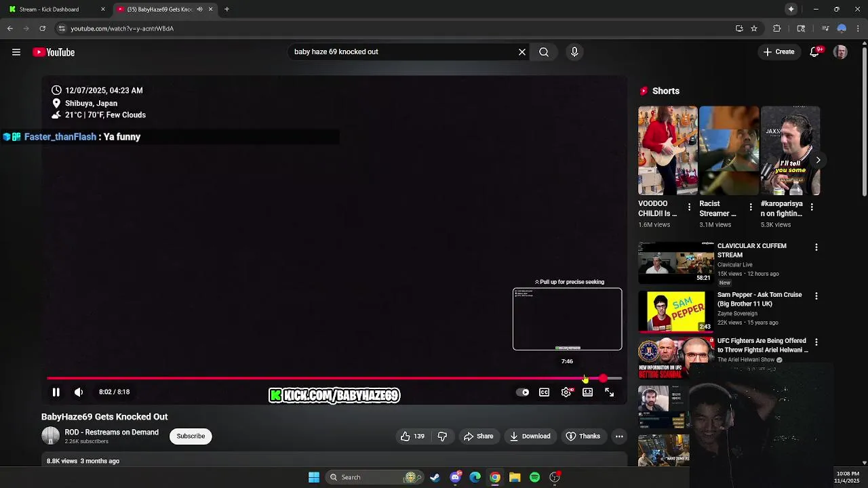868x488 pixels.
Task: Mute the video volume
Action: (79, 392)
